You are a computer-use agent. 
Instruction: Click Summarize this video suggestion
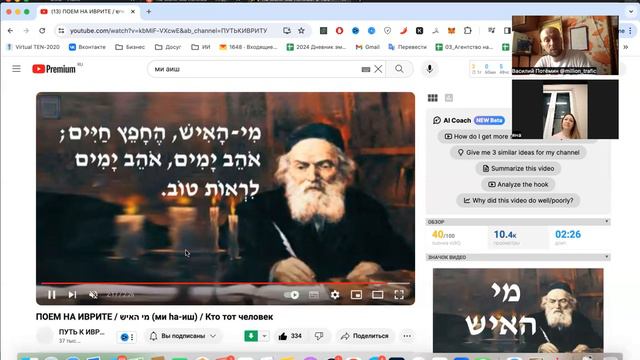click(518, 168)
